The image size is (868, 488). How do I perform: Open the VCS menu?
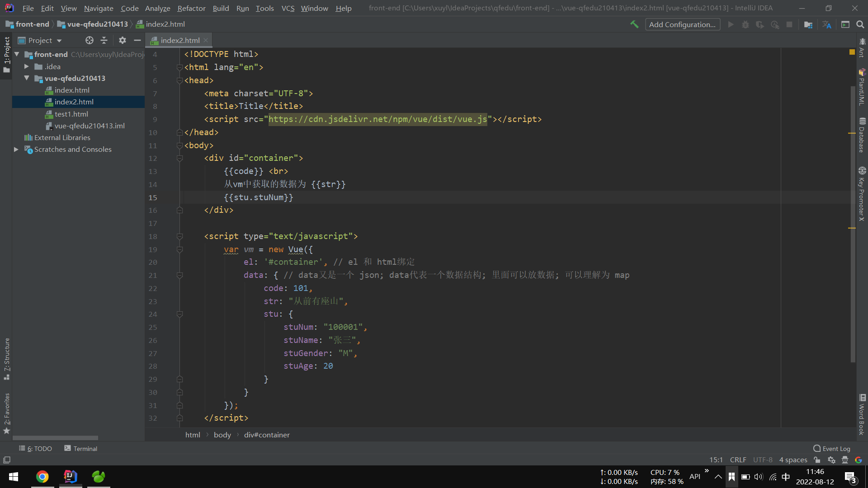288,8
